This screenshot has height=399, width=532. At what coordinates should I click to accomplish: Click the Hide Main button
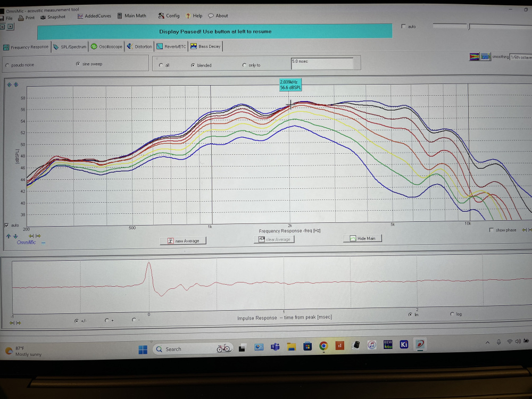tap(362, 238)
